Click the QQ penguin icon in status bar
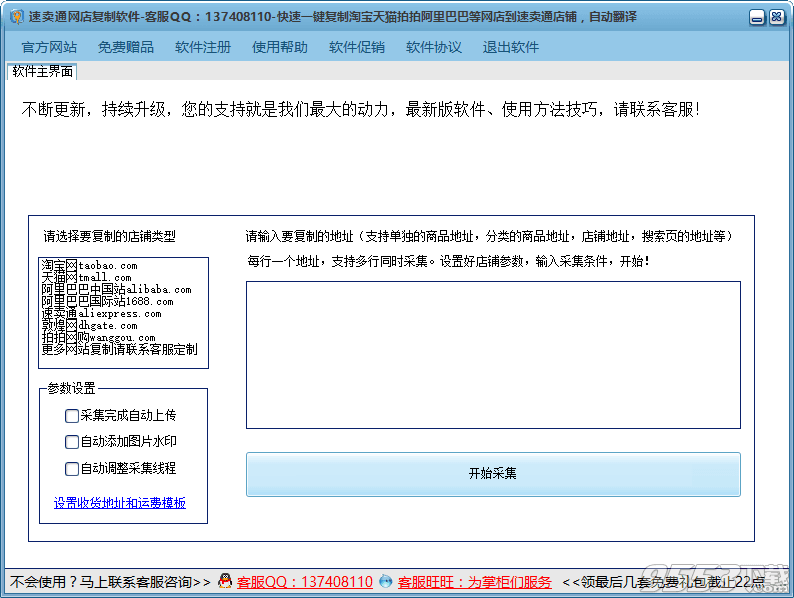Image resolution: width=794 pixels, height=598 pixels. click(x=225, y=581)
